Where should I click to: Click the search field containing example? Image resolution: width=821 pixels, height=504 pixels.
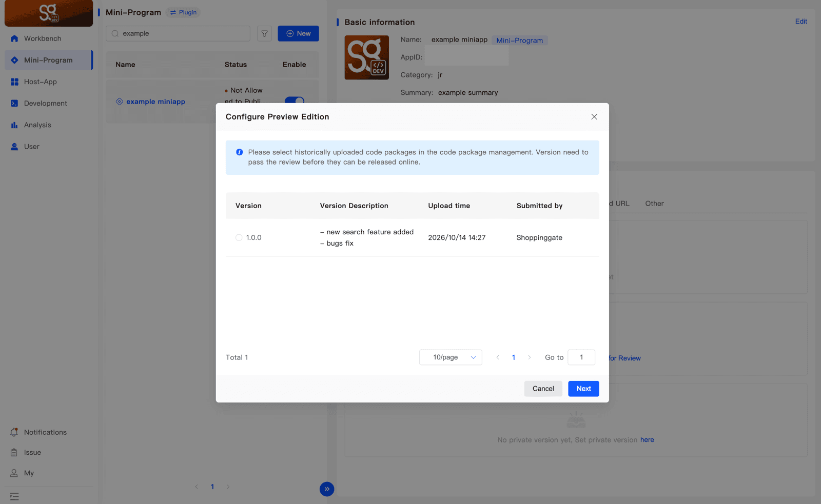pos(178,33)
